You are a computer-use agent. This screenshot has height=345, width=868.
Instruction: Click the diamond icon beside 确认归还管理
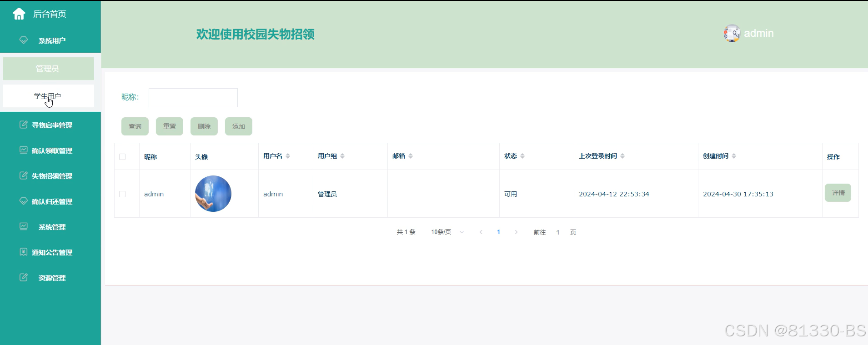click(24, 201)
